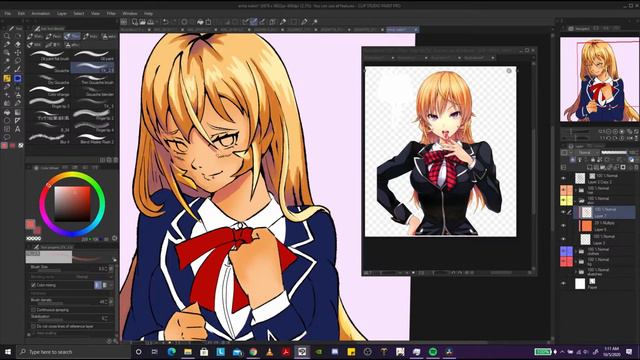Select the Balloon speech bubble tool
This screenshot has width=640, height=360.
point(7,138)
